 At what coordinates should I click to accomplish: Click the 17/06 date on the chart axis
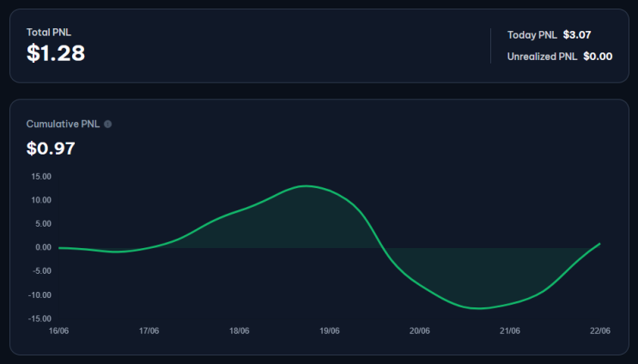pos(149,331)
